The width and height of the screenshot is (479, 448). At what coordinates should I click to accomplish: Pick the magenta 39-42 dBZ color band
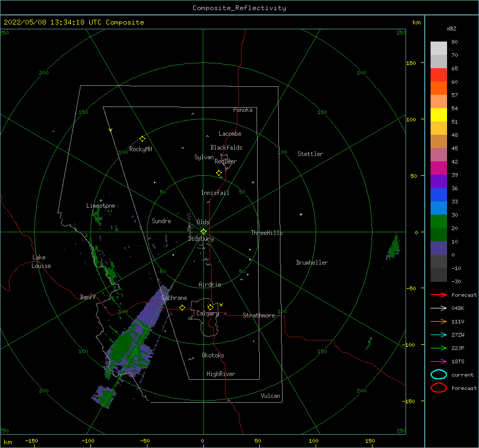tap(439, 168)
